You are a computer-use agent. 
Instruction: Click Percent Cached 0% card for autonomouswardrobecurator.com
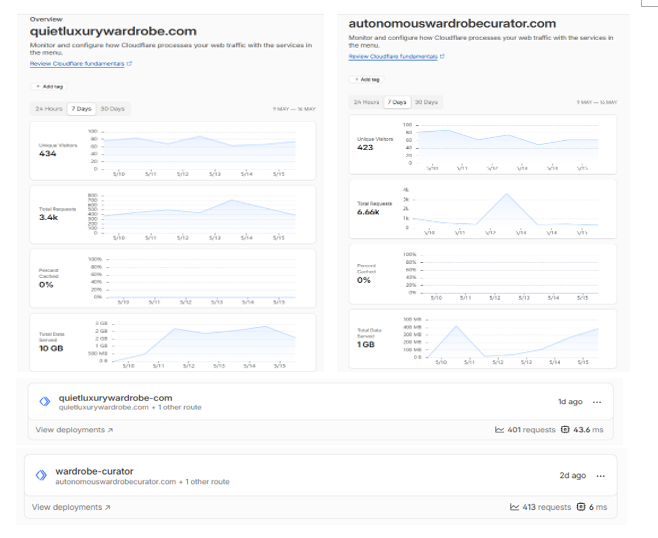tap(483, 274)
